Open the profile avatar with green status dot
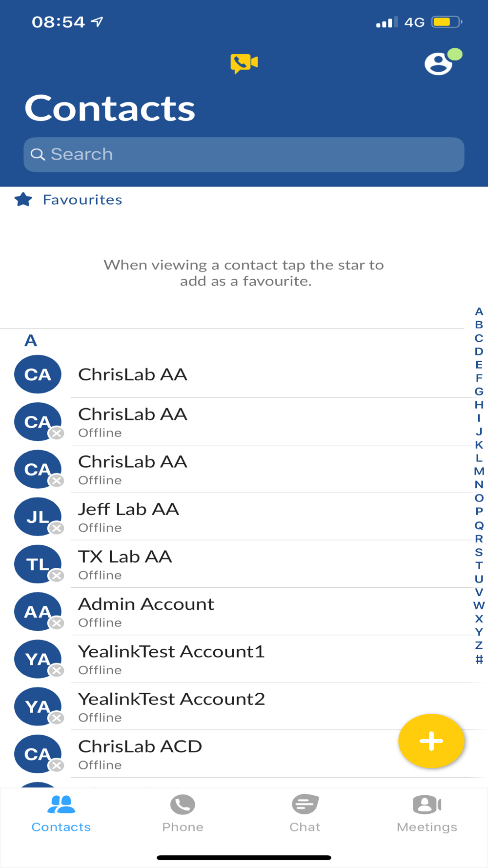488x868 pixels. pyautogui.click(x=443, y=62)
